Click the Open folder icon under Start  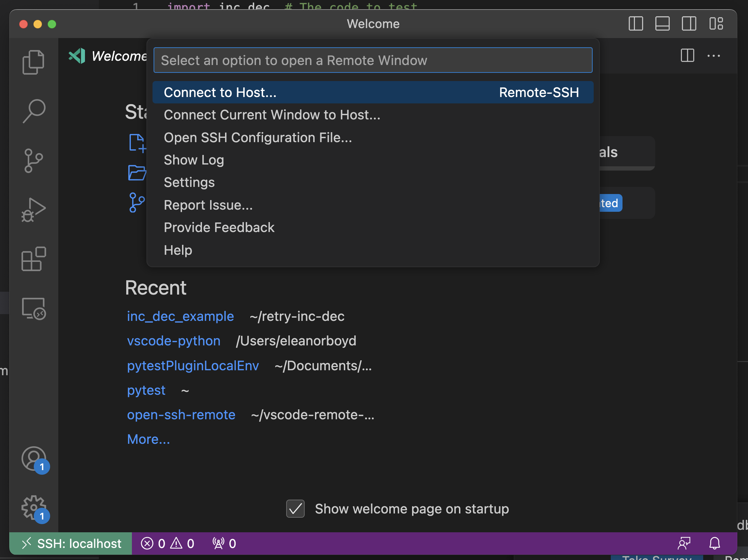coord(137,173)
